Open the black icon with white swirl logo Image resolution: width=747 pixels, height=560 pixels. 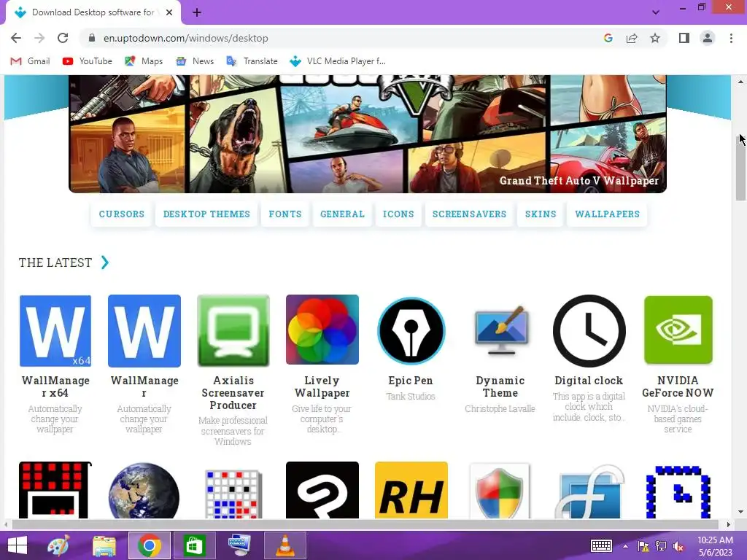point(322,490)
